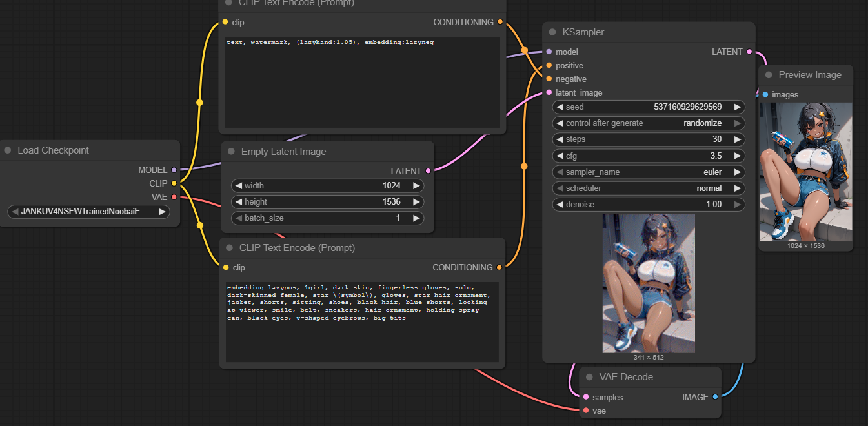This screenshot has height=426, width=868.
Task: Decrease seed with the left arrow
Action: pyautogui.click(x=560, y=107)
